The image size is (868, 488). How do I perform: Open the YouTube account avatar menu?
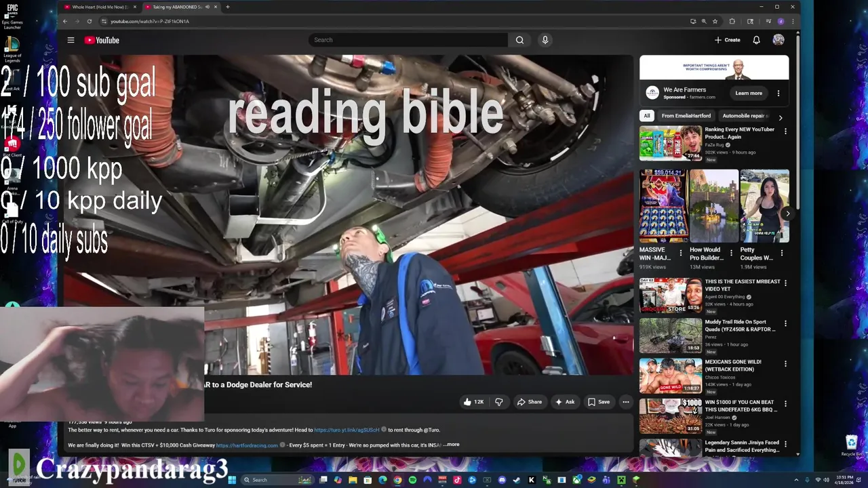pos(778,40)
